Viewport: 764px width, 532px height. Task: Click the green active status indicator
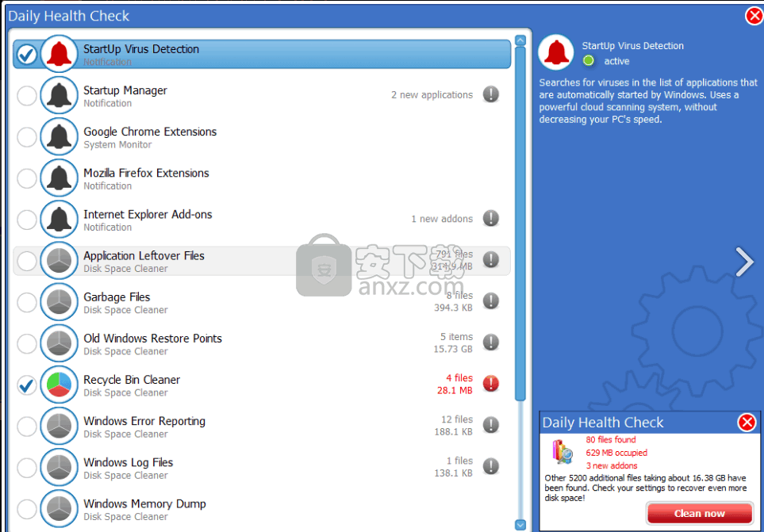[x=589, y=61]
